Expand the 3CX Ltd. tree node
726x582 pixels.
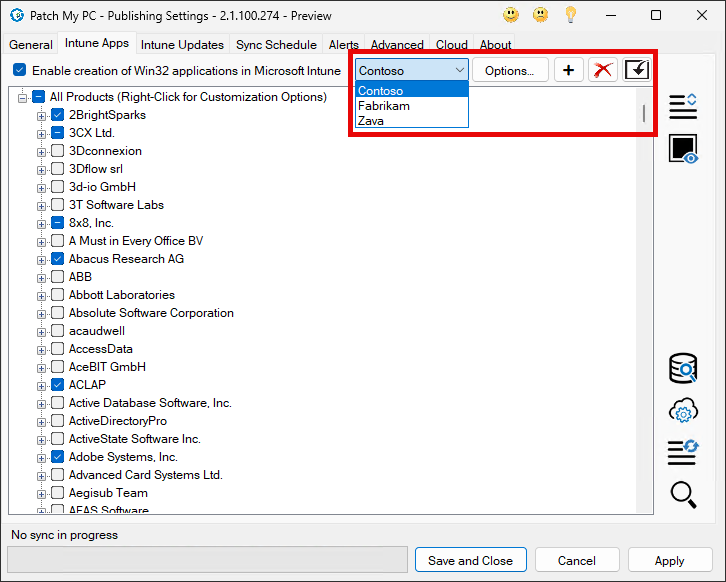(41, 134)
